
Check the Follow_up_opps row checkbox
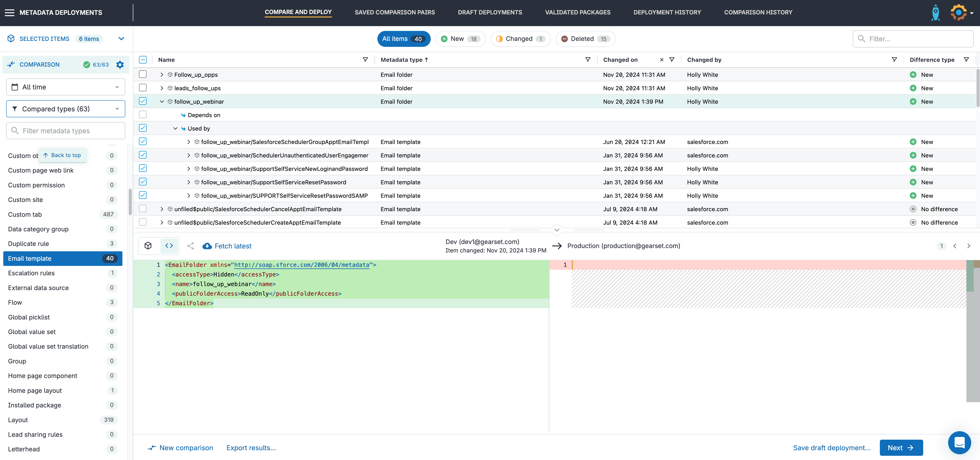click(143, 74)
